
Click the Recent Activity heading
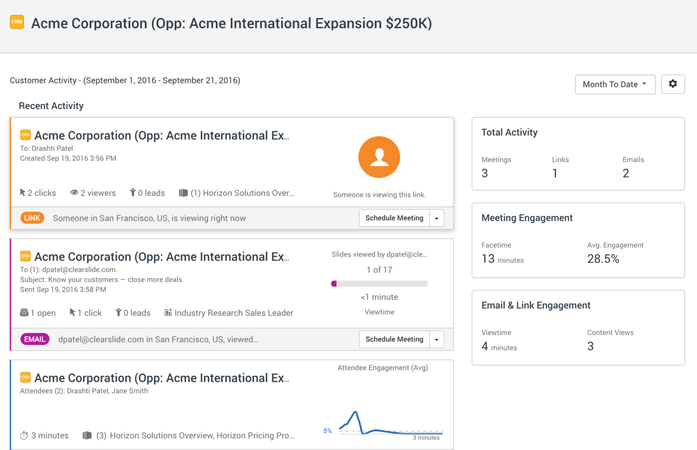tap(51, 106)
